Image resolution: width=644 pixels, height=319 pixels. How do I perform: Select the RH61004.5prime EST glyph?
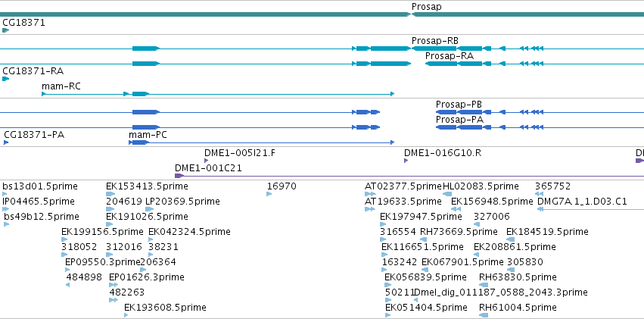(484, 315)
